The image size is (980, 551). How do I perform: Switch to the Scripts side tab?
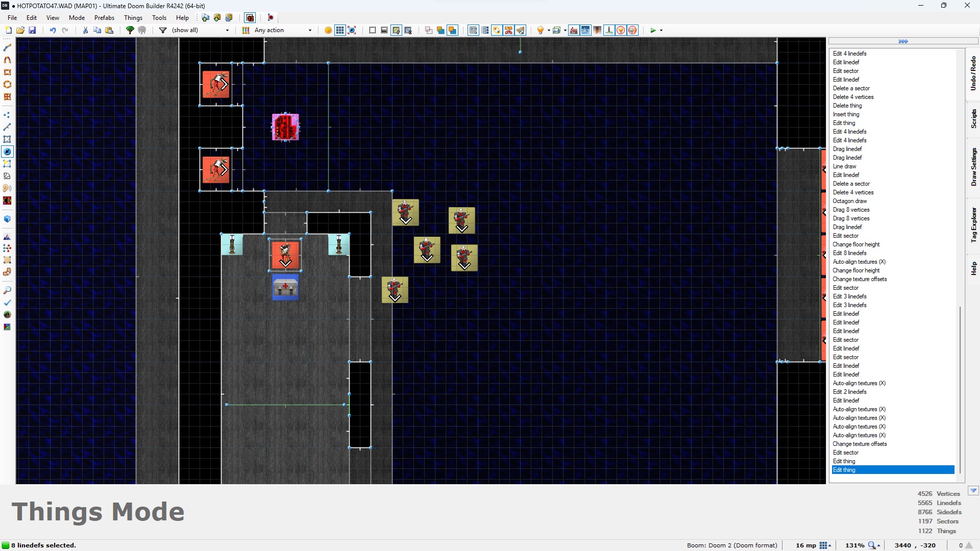click(973, 118)
